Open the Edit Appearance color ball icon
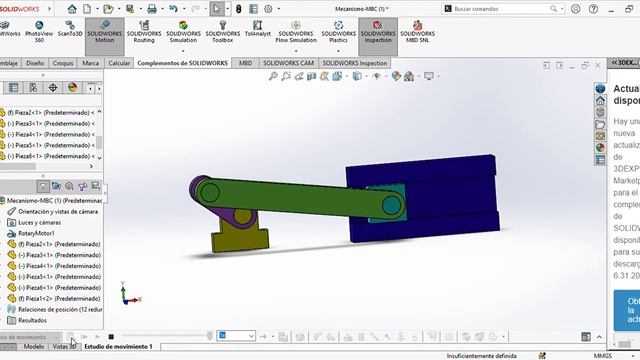 pos(396,76)
